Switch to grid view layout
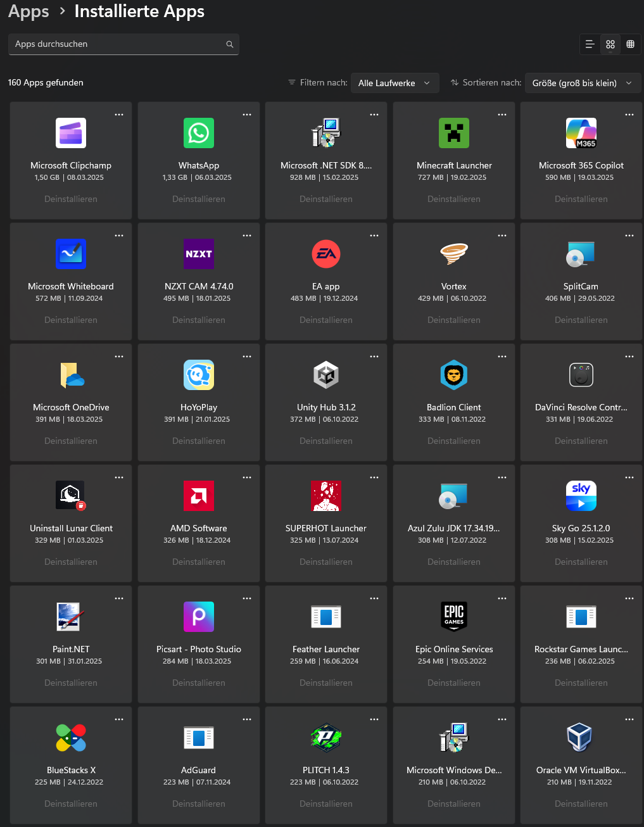This screenshot has height=827, width=644. pyautogui.click(x=610, y=44)
